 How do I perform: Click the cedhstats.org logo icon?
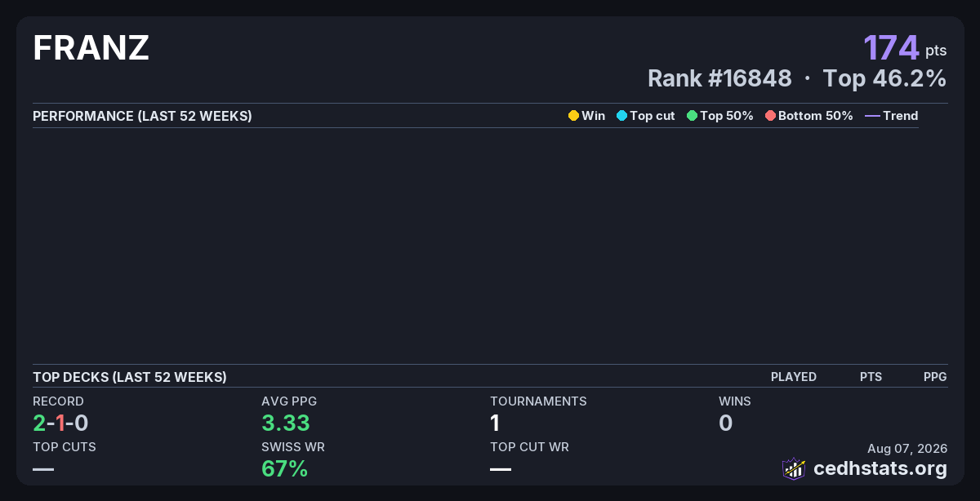(794, 468)
